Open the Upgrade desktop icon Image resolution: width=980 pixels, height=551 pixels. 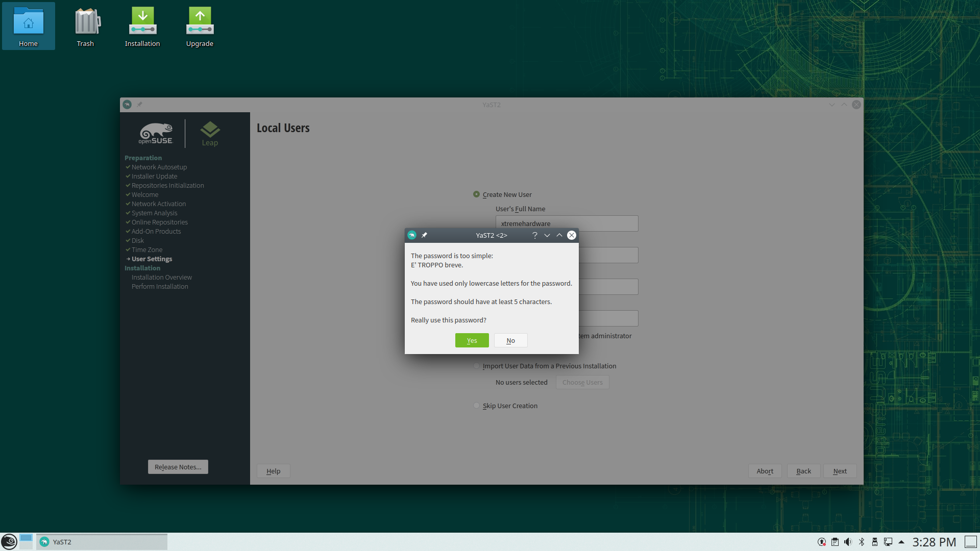200,27
